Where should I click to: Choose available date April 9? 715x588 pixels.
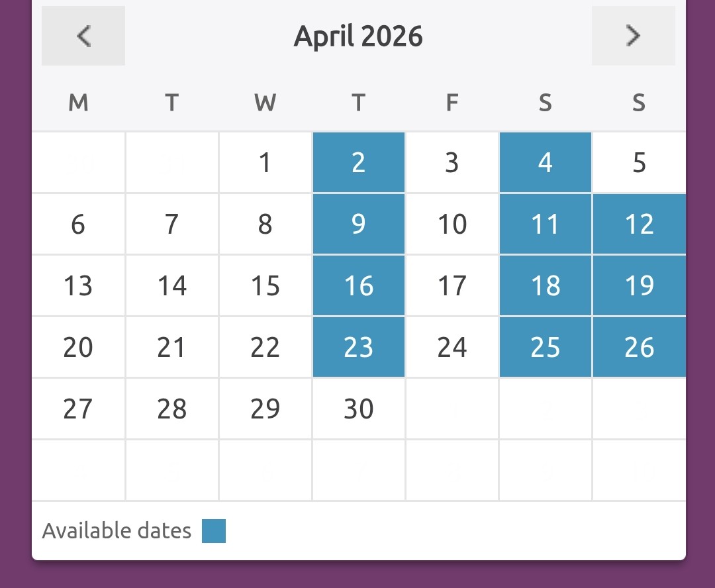(x=358, y=224)
